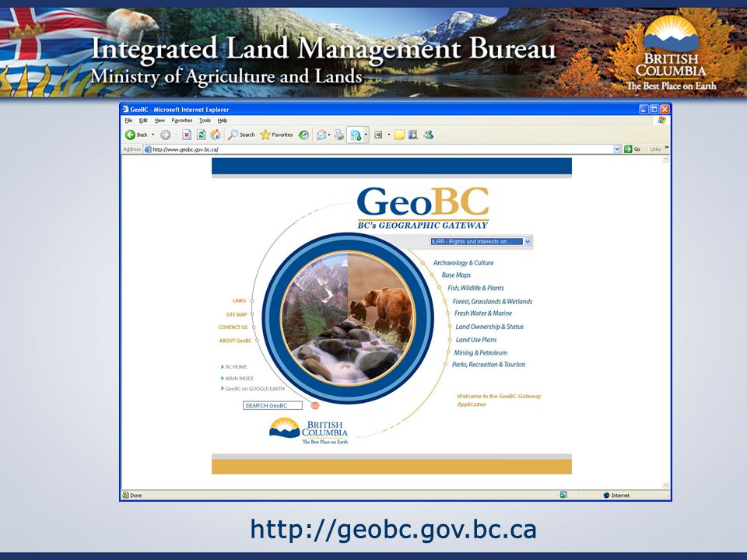The height and width of the screenshot is (560, 747).
Task: Click the Windows flag logo in menu bar
Action: [x=661, y=121]
